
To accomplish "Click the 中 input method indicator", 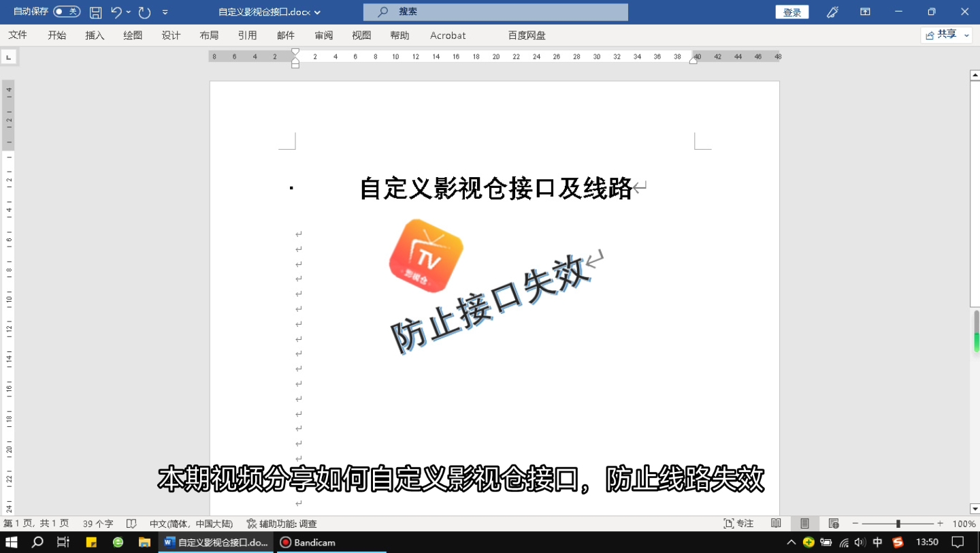I will point(878,543).
